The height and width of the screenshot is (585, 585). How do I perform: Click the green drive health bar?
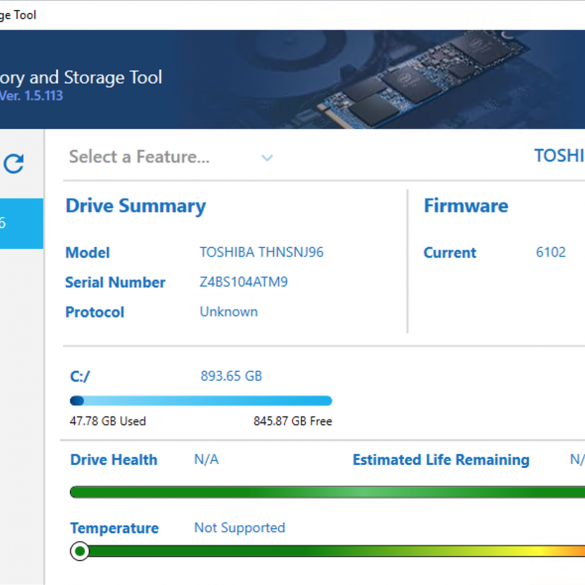coord(327,492)
